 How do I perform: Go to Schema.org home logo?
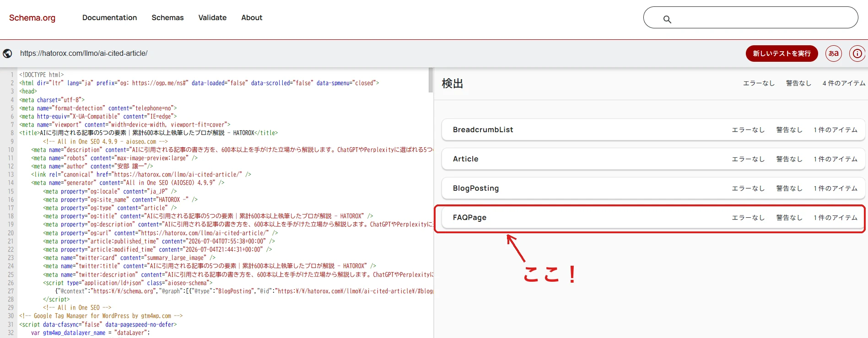(x=32, y=18)
